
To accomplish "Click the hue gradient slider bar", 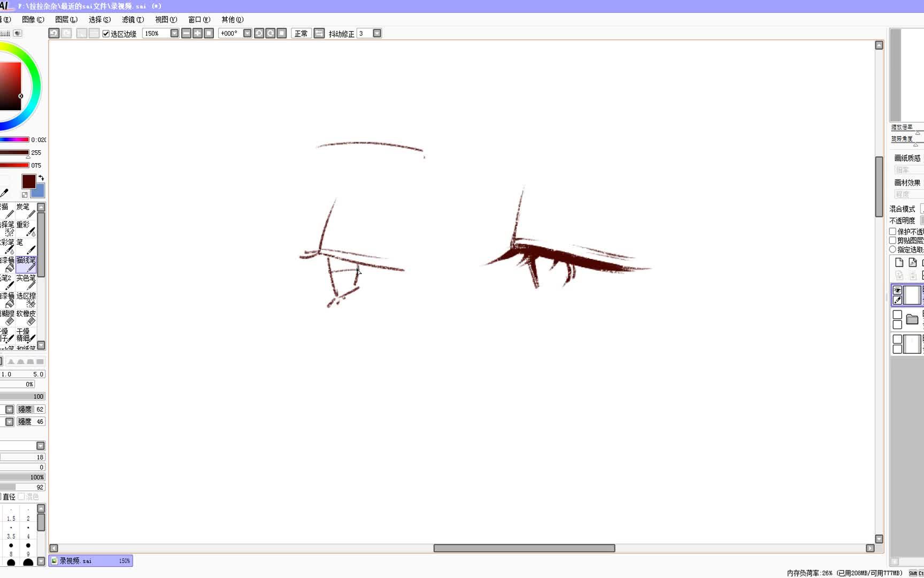I will tap(14, 140).
